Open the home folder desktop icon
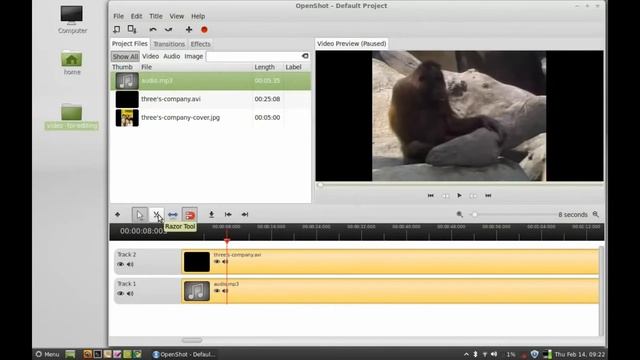Image resolution: width=640 pixels, height=360 pixels. coord(72,63)
